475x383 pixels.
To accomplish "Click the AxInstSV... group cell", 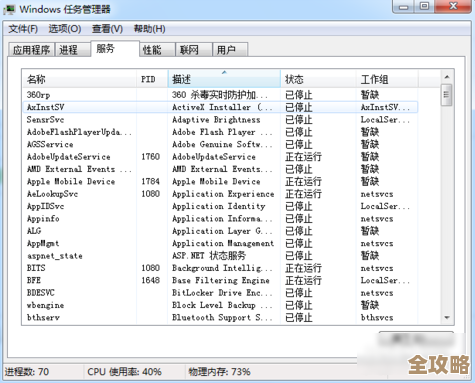I will 385,107.
